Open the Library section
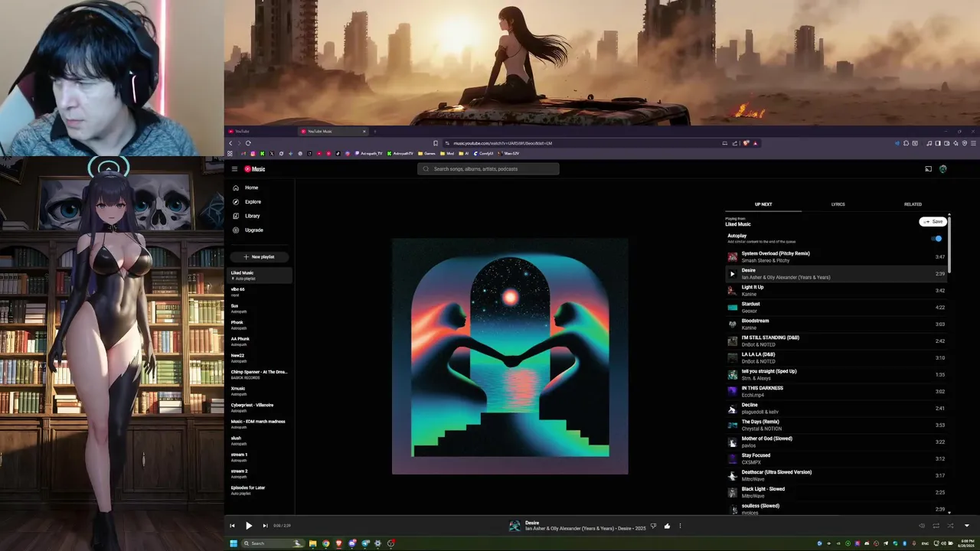Image resolution: width=980 pixels, height=551 pixels. point(260,216)
